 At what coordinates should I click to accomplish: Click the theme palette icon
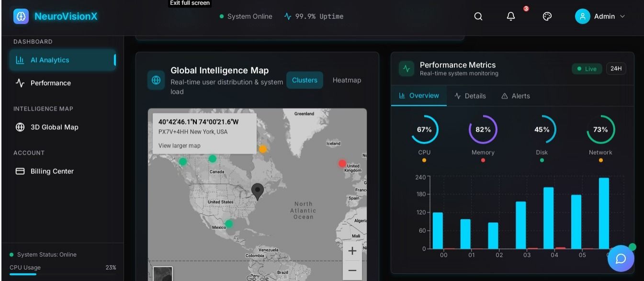tap(547, 16)
